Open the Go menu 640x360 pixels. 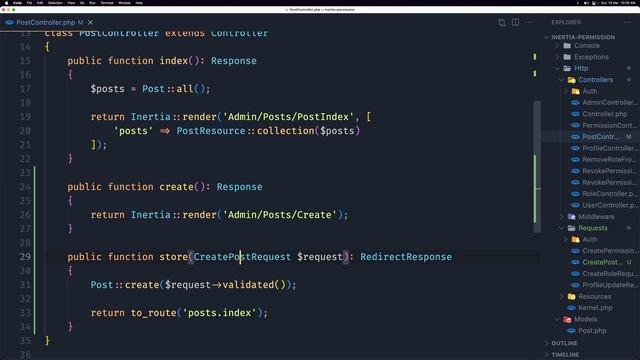point(82,3)
